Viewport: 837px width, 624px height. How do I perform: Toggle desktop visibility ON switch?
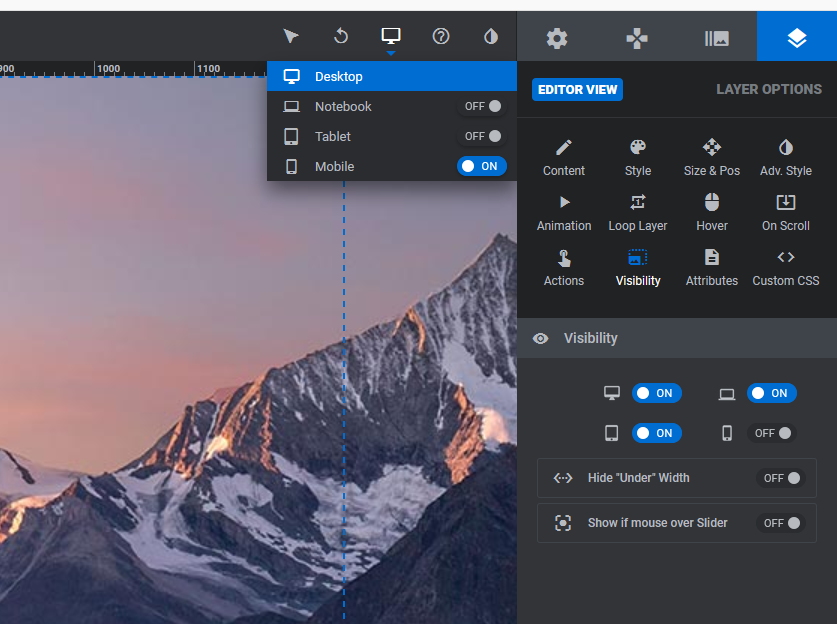coord(657,393)
